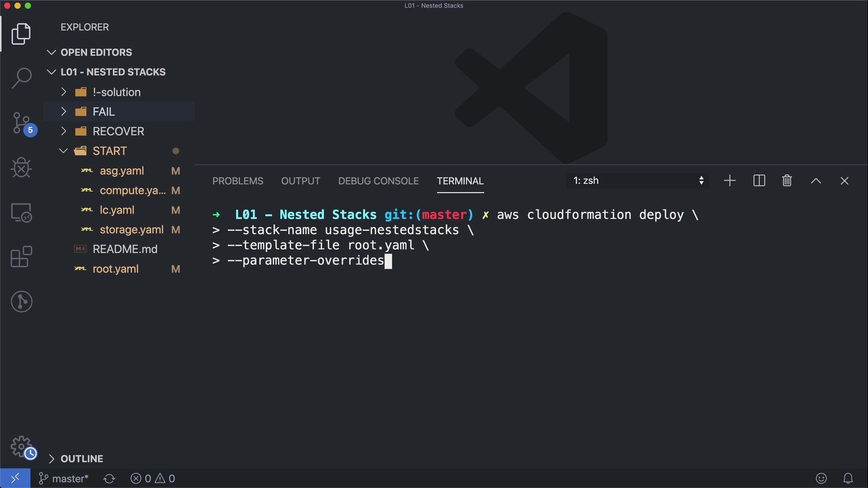The height and width of the screenshot is (488, 868).
Task: Open the Debug view bug icon
Action: point(21,168)
